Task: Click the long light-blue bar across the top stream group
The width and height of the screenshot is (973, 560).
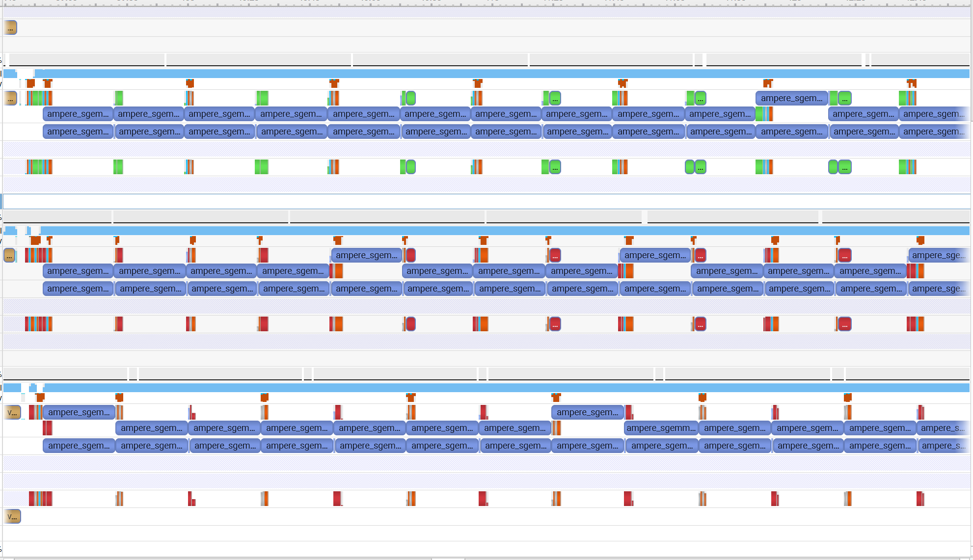Action: click(x=491, y=74)
